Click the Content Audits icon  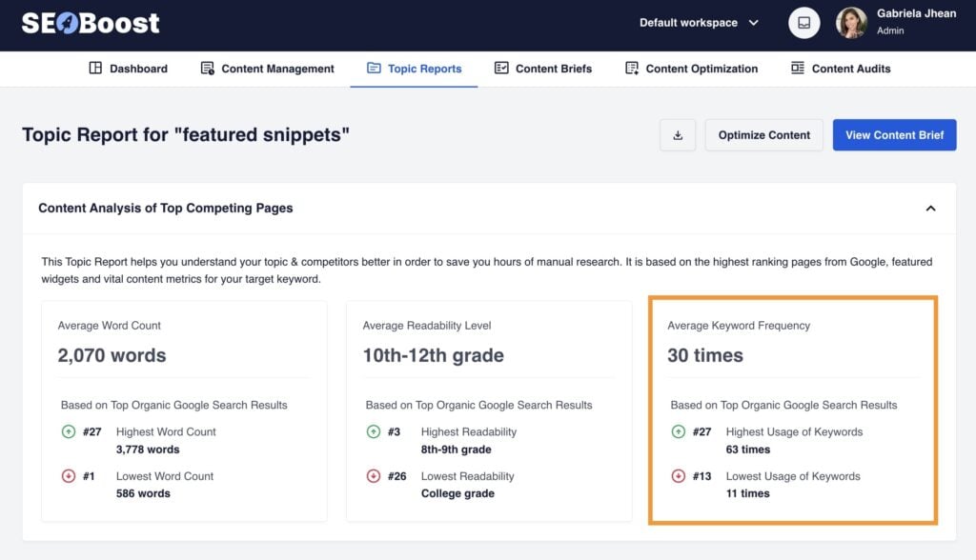coord(797,68)
